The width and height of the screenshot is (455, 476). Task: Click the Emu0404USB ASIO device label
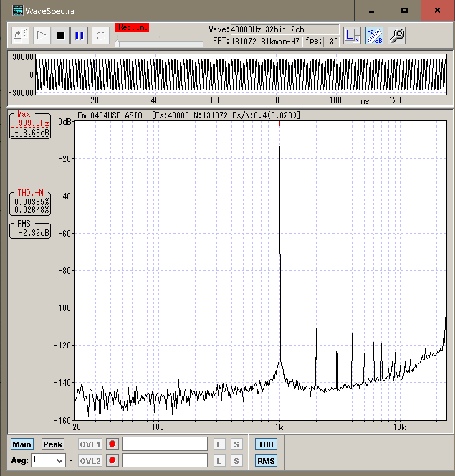click(110, 115)
